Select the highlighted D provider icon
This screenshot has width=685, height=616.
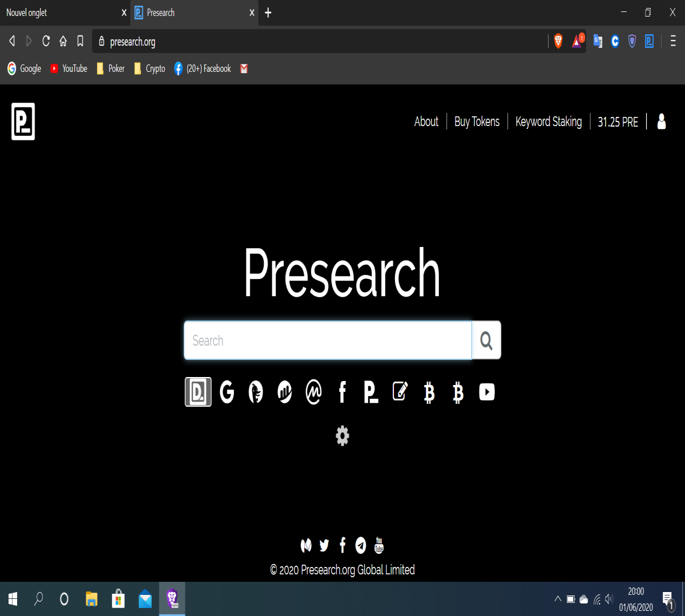click(198, 392)
